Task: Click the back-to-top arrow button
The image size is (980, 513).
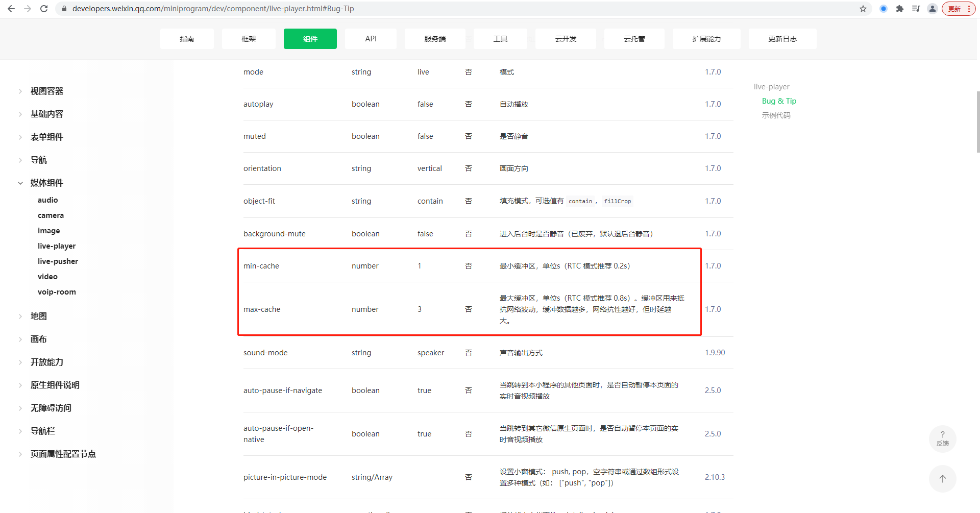Action: pyautogui.click(x=943, y=479)
